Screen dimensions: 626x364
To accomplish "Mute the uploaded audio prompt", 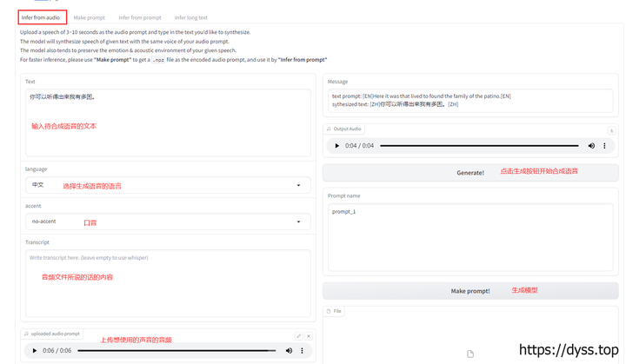I will point(289,351).
